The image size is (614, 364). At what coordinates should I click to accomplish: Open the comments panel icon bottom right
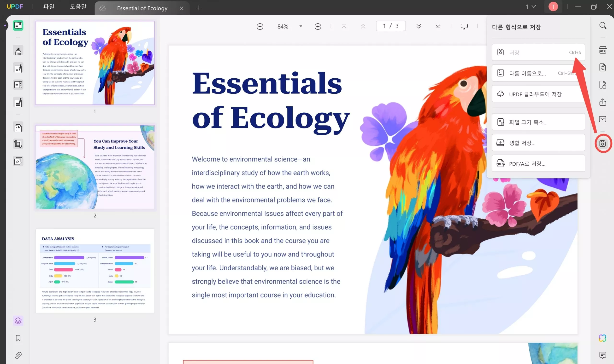pyautogui.click(x=603, y=355)
